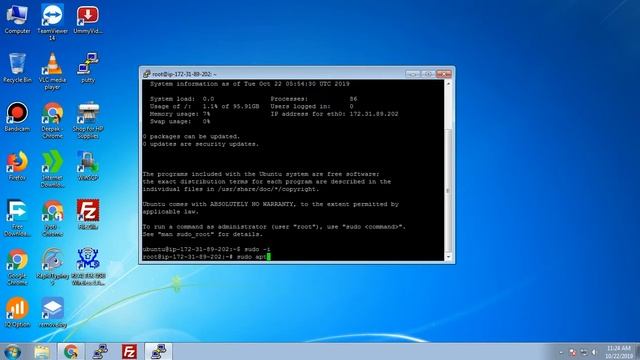Open the Deepak - Chrome shortcut
This screenshot has height=360, width=640.
(52, 120)
